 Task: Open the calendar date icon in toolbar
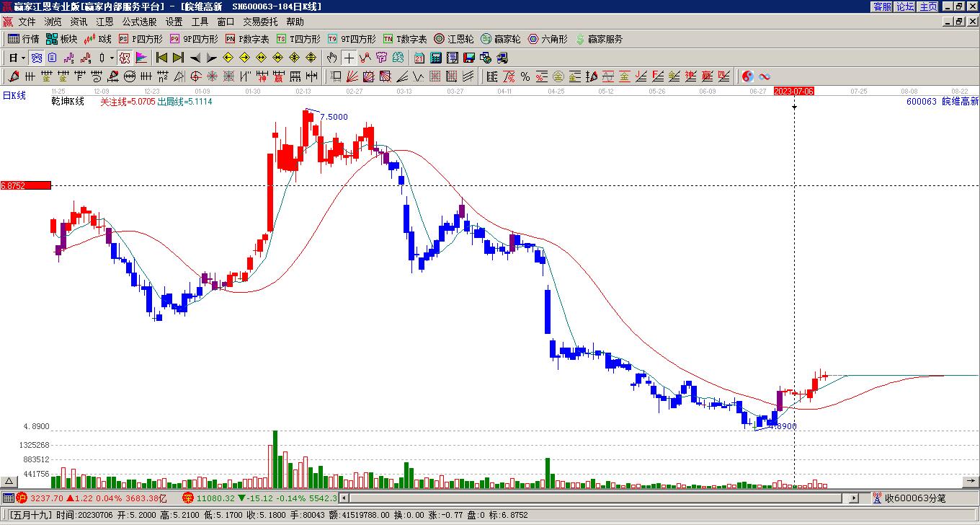pos(419,58)
